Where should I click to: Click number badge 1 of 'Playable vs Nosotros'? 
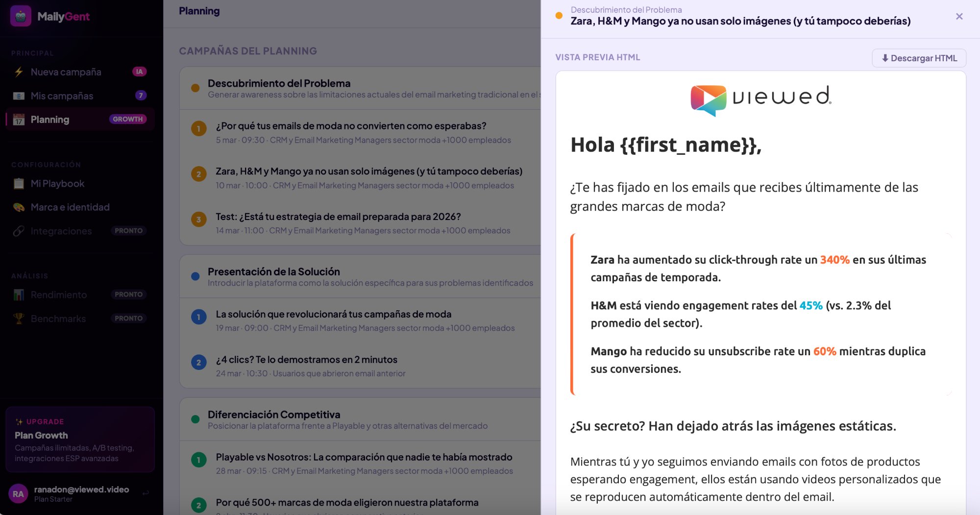coord(198,460)
